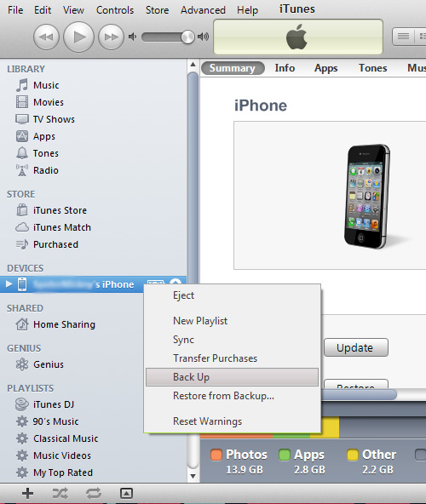The image size is (426, 504).
Task: Toggle shuffle icon in bottom bar
Action: click(x=60, y=493)
